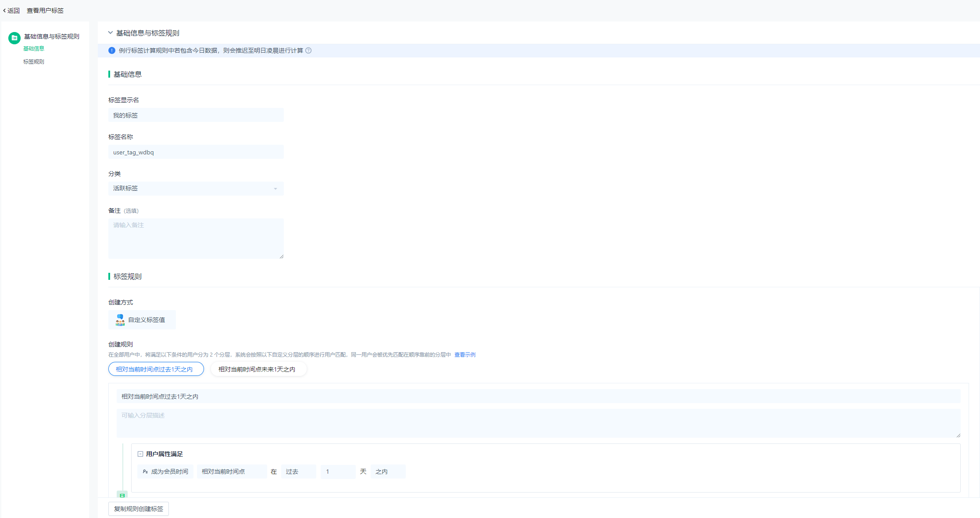
Task: Collapse the 用户属性满足 group toggle
Action: pos(140,454)
